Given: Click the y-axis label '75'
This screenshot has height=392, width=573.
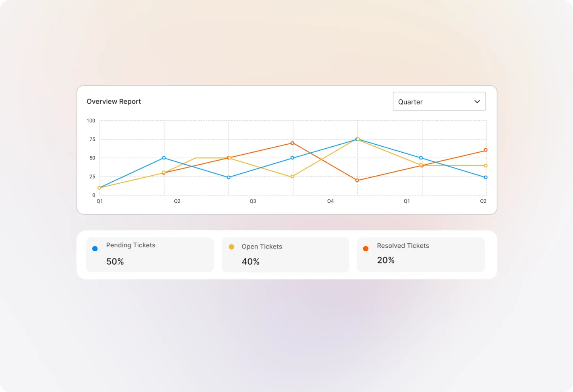Looking at the screenshot, I should (92, 139).
